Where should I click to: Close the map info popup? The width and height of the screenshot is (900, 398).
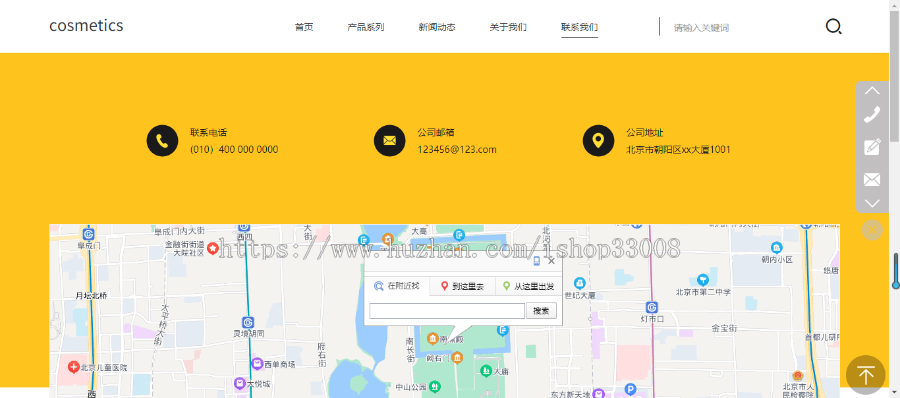click(x=552, y=261)
